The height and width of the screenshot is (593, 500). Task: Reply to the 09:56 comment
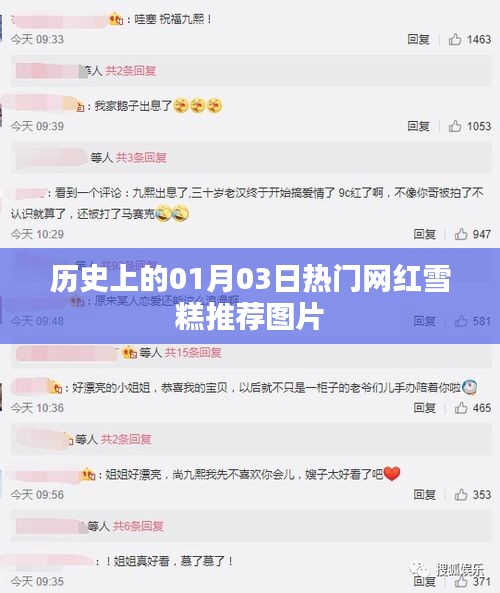coord(424,495)
